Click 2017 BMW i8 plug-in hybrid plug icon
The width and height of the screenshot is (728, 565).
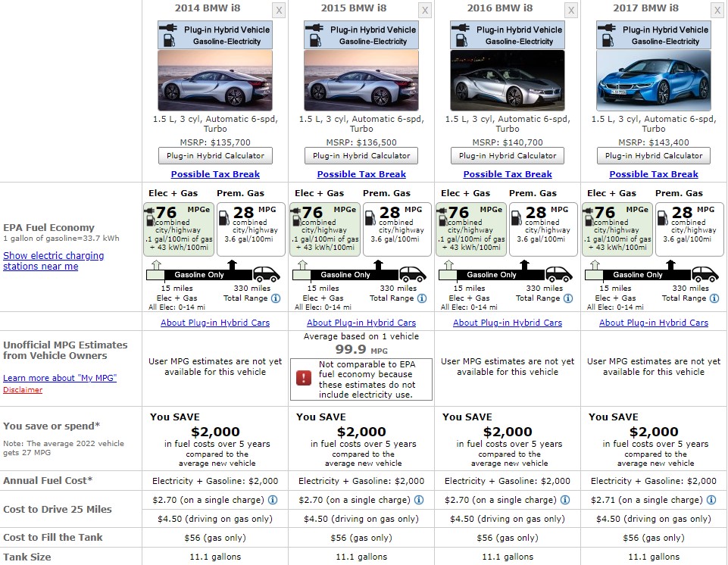[x=607, y=28]
